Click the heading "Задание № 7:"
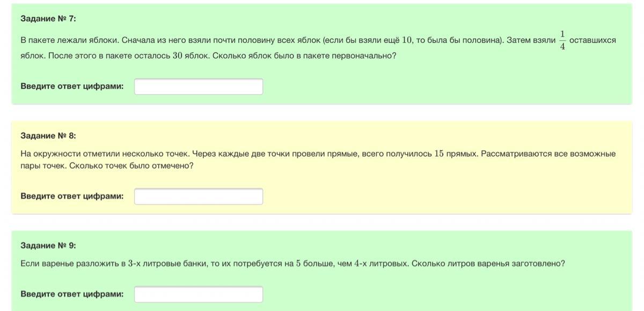The image size is (644, 311). 48,18
